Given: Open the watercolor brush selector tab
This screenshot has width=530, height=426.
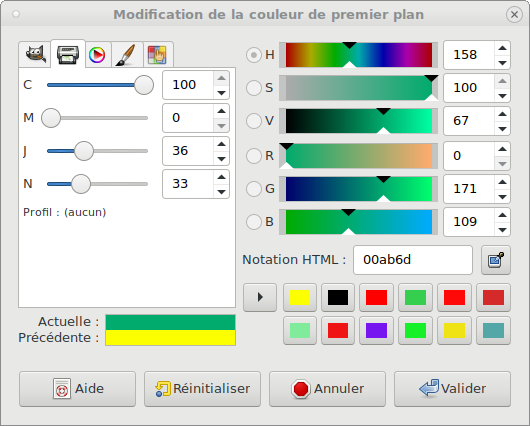Looking at the screenshot, I should 126,54.
